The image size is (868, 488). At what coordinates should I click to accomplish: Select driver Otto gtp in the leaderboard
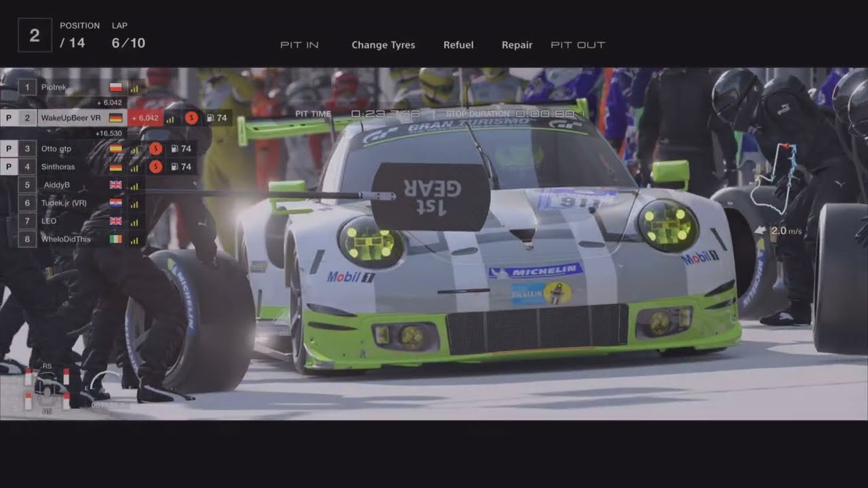click(56, 148)
